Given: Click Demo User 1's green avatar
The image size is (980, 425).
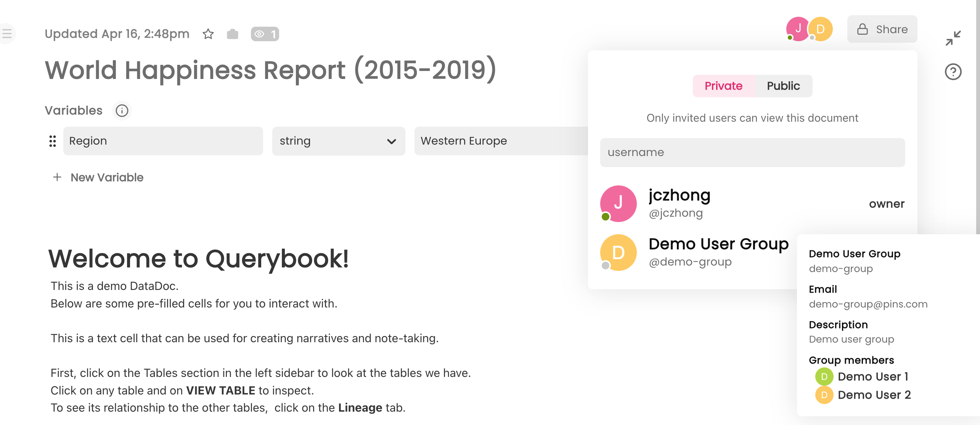Looking at the screenshot, I should (x=824, y=377).
